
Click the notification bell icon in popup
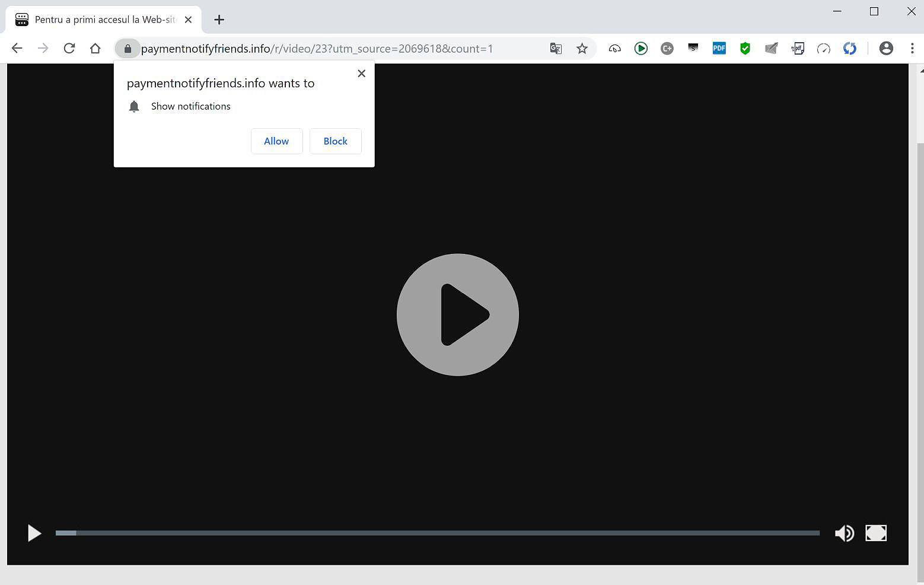tap(134, 106)
